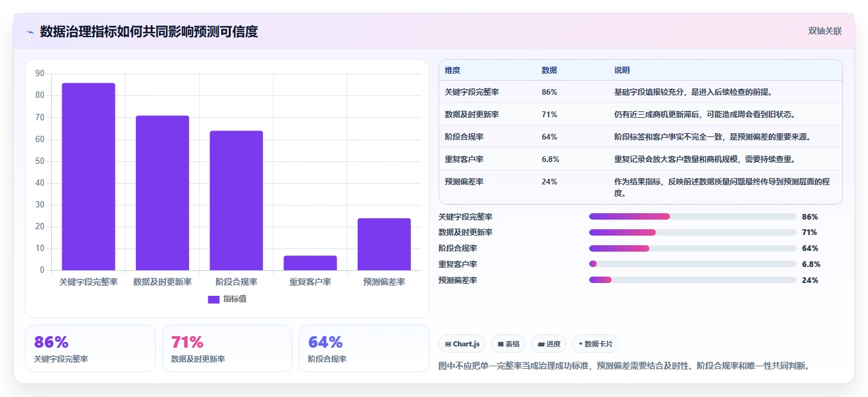The image size is (868, 397).
Task: Click the 24% value beside the progress bar
Action: tap(810, 280)
